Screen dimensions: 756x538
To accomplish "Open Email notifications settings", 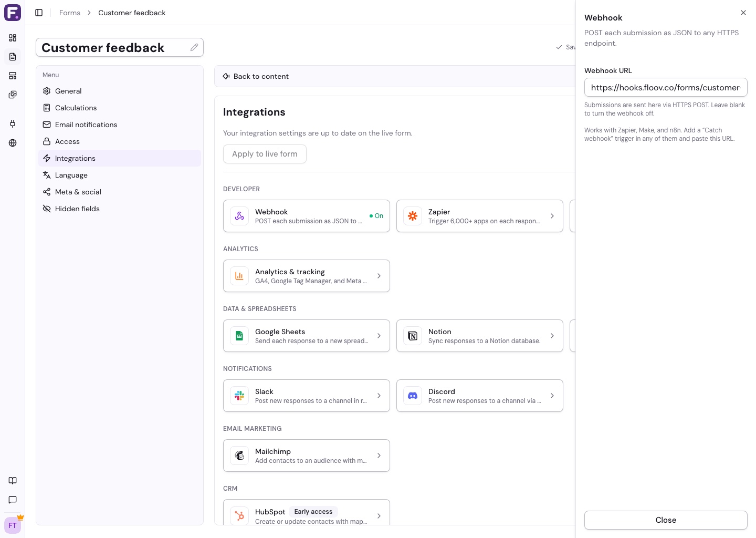I will click(120, 125).
